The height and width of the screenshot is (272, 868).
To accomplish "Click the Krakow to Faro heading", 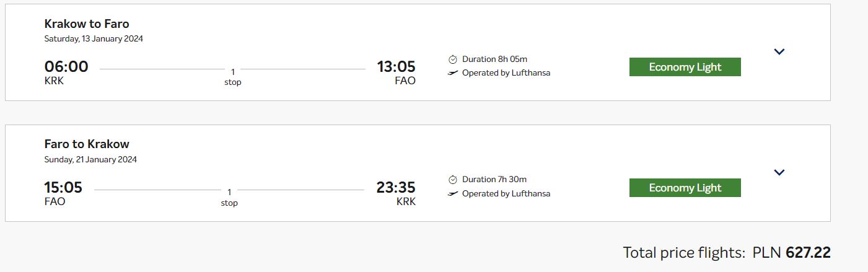I will coord(87,24).
